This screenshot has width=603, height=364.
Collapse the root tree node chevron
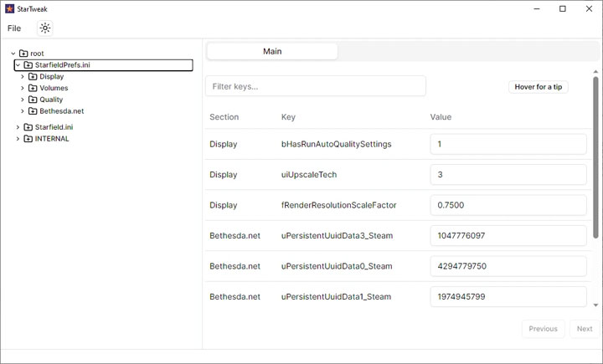tap(13, 54)
